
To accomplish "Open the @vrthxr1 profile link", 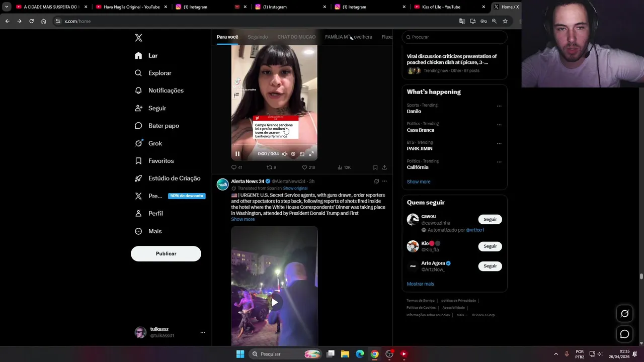I will point(475,230).
